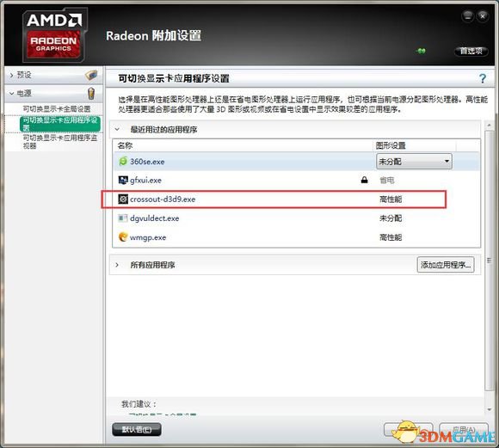The width and height of the screenshot is (499, 448).
Task: Click the presets icon beside 预设
Action: tap(91, 75)
